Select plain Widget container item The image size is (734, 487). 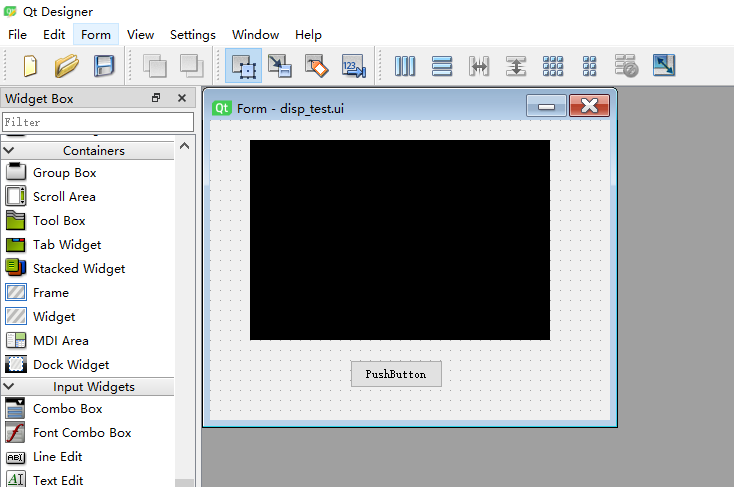click(88, 317)
